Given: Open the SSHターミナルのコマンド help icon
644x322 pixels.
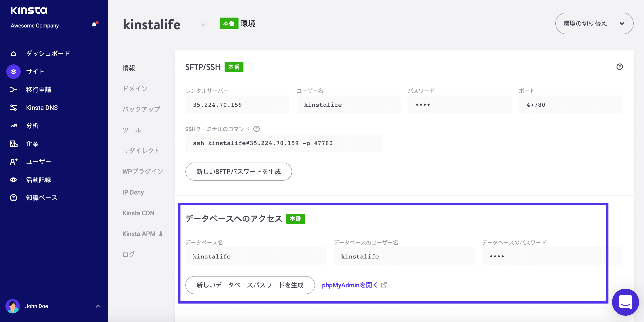Looking at the screenshot, I should 257,129.
